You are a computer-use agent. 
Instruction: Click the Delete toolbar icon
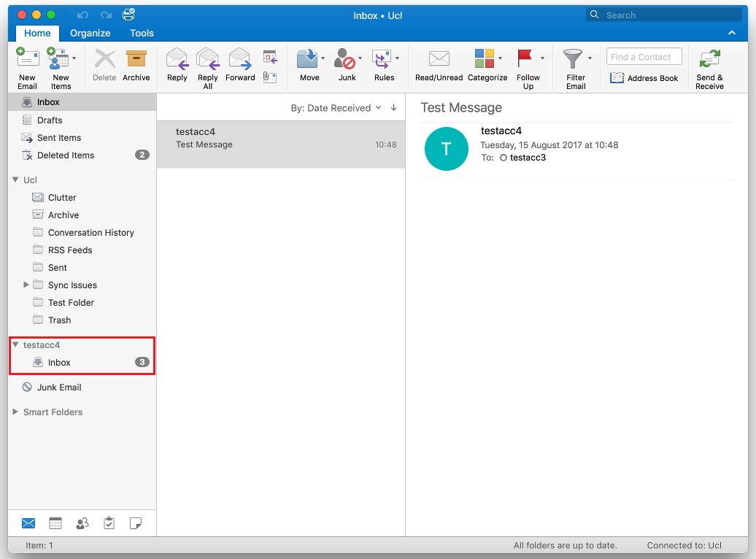104,59
